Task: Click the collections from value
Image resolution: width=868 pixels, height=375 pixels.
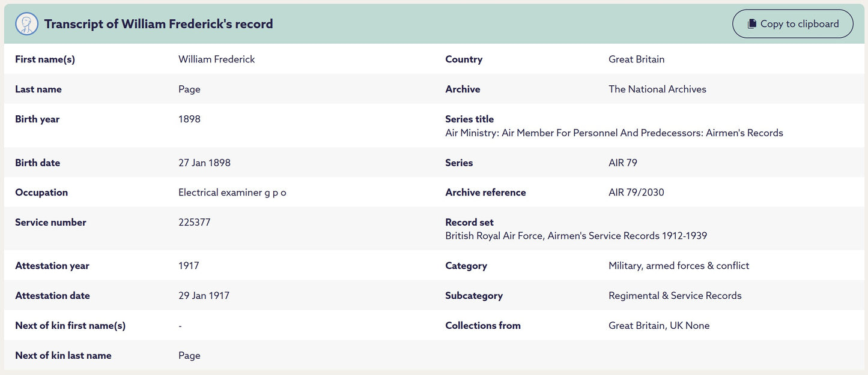Action: pos(659,326)
